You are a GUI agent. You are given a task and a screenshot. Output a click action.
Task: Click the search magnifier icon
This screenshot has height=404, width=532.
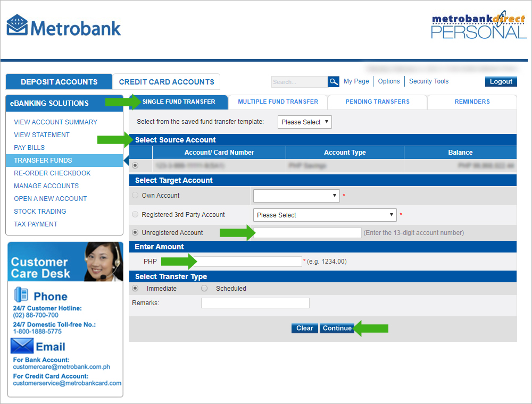coord(334,82)
